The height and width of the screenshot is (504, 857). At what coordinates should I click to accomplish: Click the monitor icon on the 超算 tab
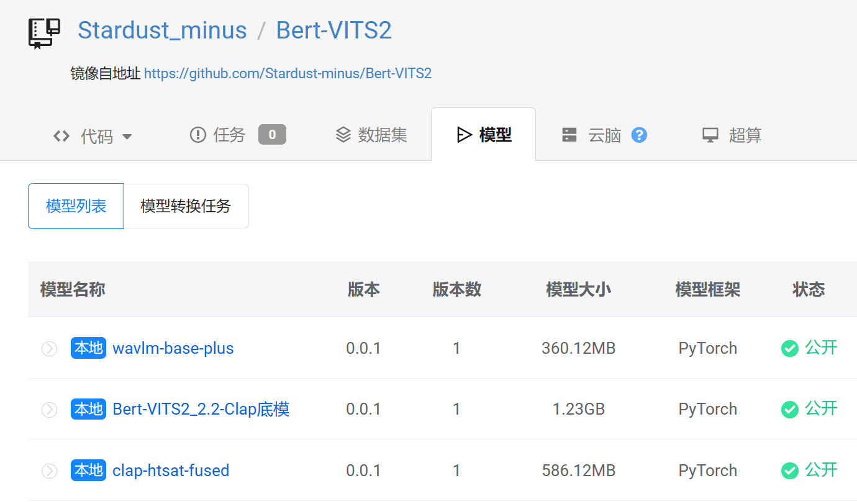708,135
